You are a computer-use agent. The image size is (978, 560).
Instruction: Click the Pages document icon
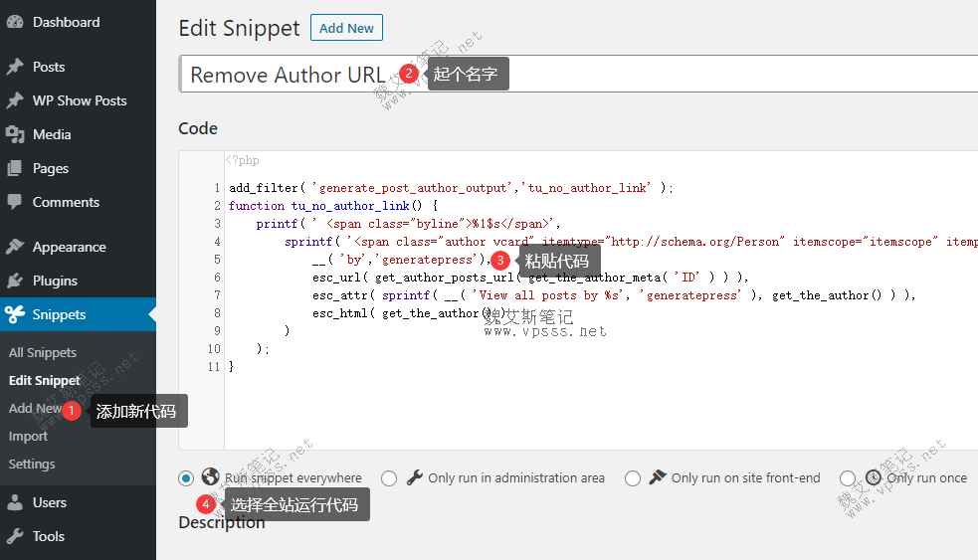[15, 168]
